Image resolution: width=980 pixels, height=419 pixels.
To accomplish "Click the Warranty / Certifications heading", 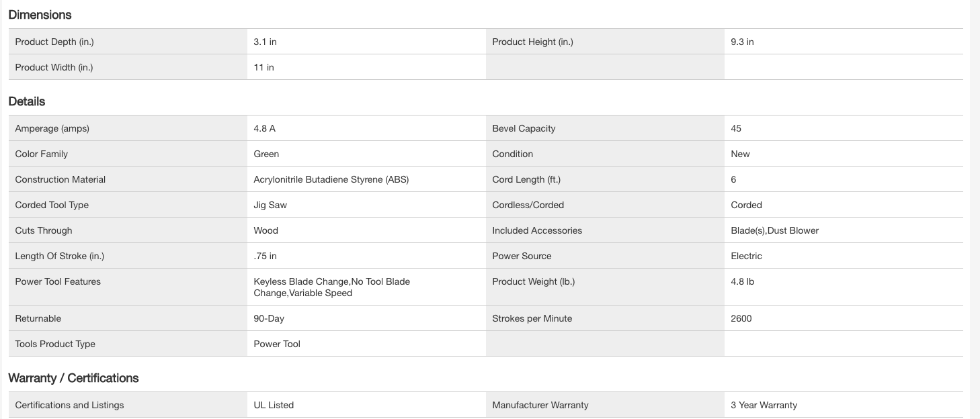I will pyautogui.click(x=73, y=378).
